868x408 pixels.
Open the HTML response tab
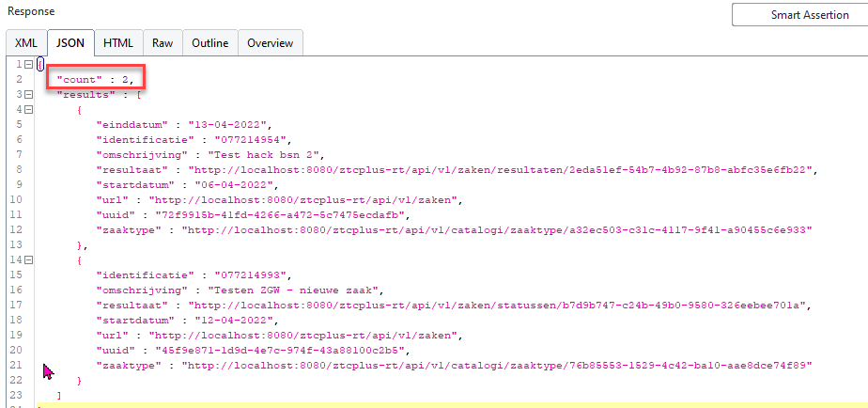tap(118, 43)
